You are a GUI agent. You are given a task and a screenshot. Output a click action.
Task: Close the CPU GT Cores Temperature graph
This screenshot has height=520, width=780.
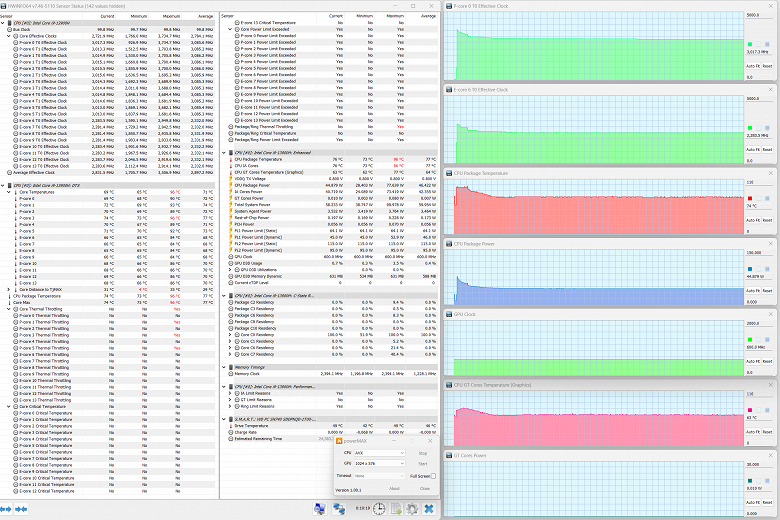click(x=771, y=385)
